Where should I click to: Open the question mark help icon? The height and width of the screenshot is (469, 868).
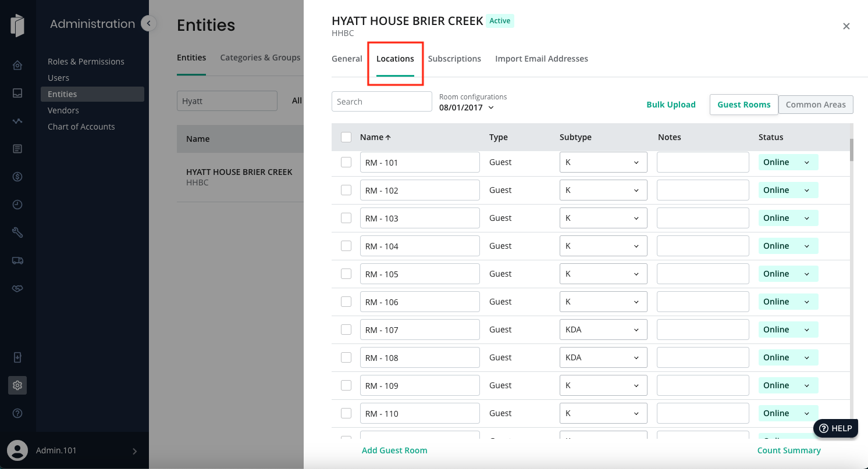click(x=17, y=413)
